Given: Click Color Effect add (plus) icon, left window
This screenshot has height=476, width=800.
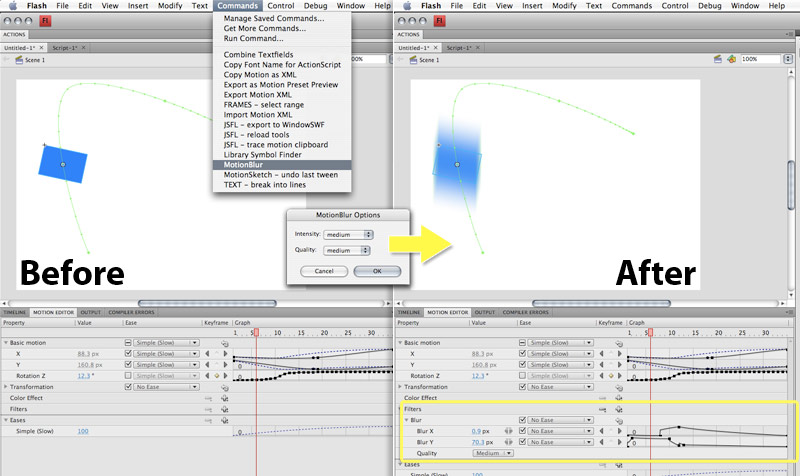Looking at the screenshot, I should coord(224,398).
